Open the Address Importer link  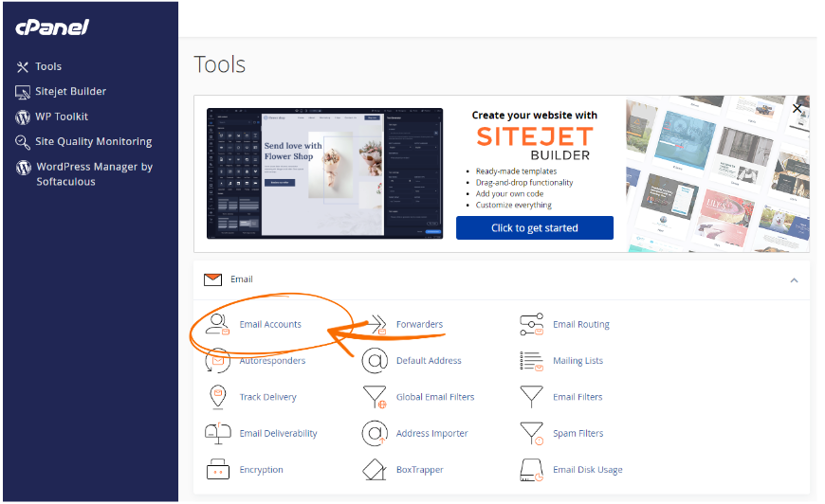click(432, 434)
